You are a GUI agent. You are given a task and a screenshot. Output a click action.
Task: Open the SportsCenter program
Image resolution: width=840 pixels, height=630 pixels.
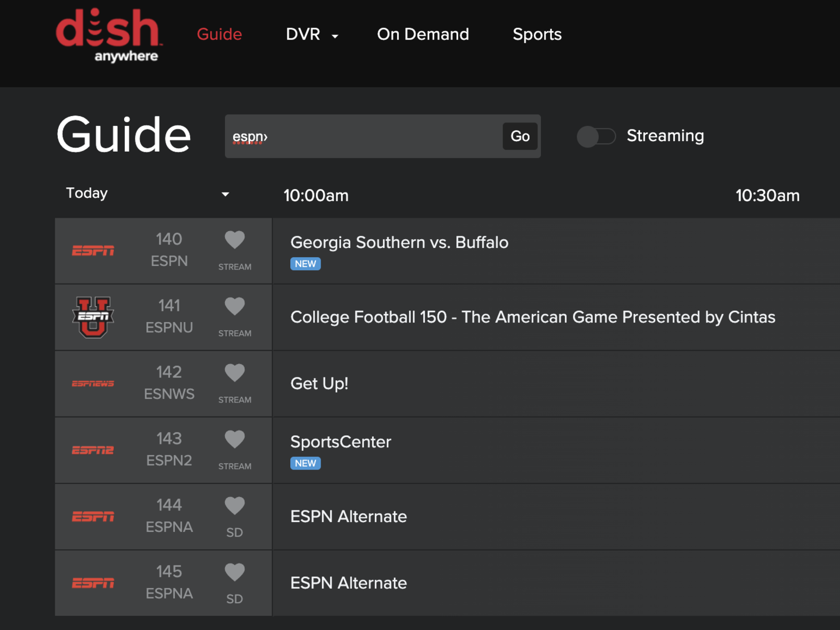click(x=556, y=450)
